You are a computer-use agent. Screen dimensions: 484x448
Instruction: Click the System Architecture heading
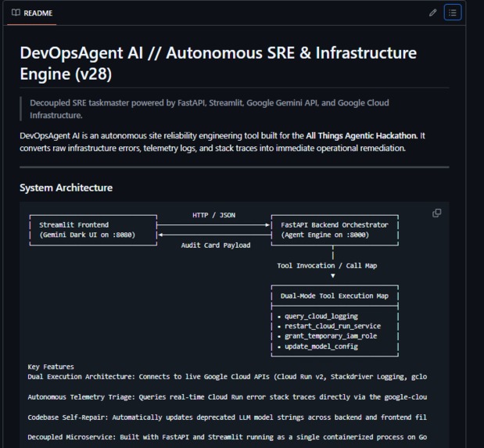coord(66,188)
